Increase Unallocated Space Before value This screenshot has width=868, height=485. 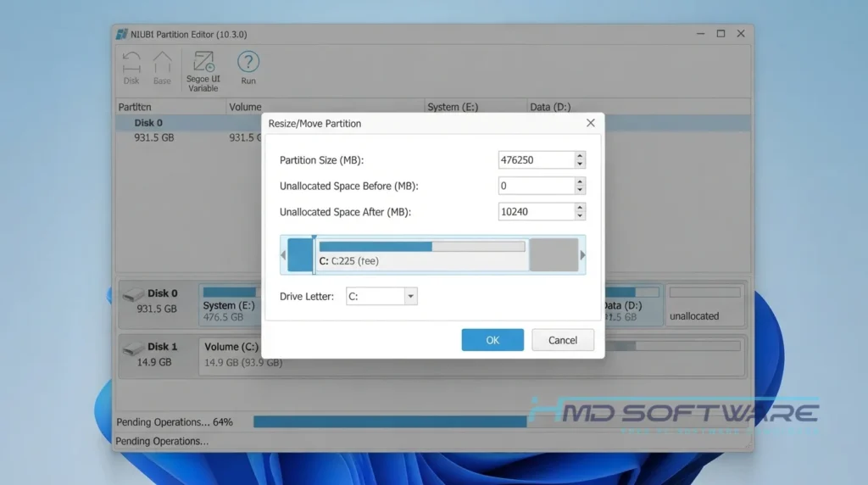click(580, 181)
